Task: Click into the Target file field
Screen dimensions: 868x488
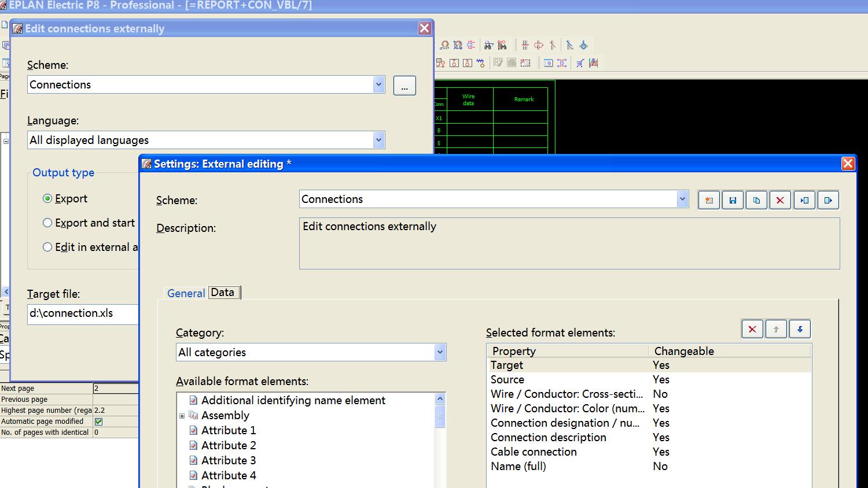Action: pos(83,313)
